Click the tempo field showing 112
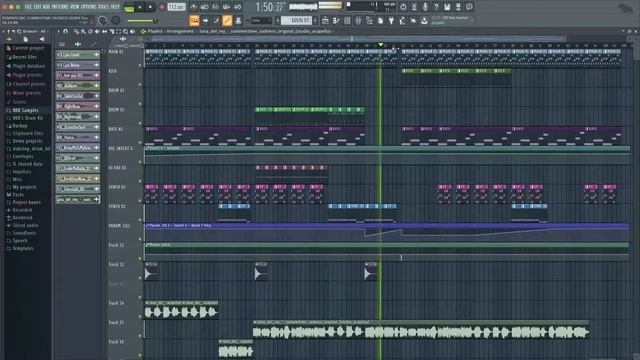The width and height of the screenshot is (640, 360). pos(176,7)
